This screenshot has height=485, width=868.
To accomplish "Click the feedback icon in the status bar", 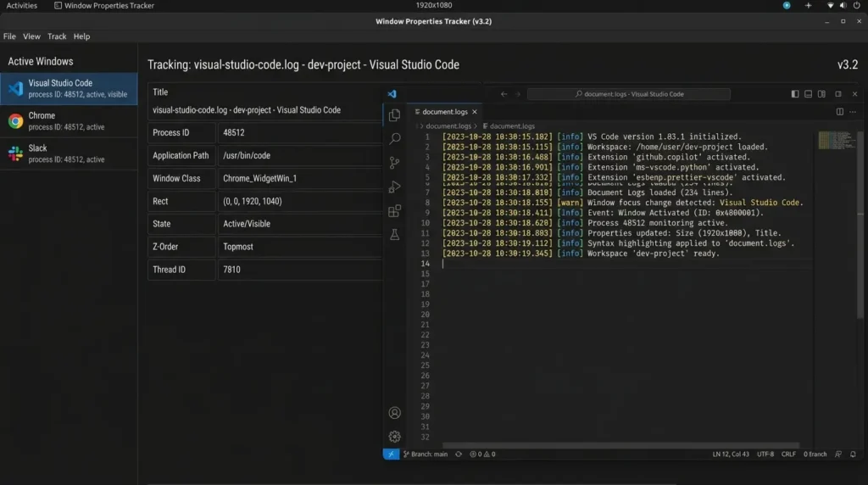I will [x=838, y=454].
